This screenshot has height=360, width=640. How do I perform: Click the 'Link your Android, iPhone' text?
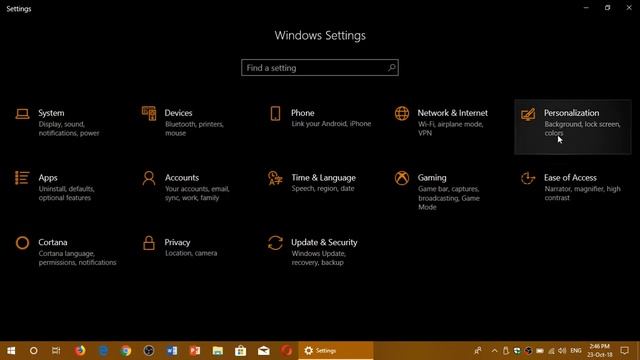click(x=331, y=124)
